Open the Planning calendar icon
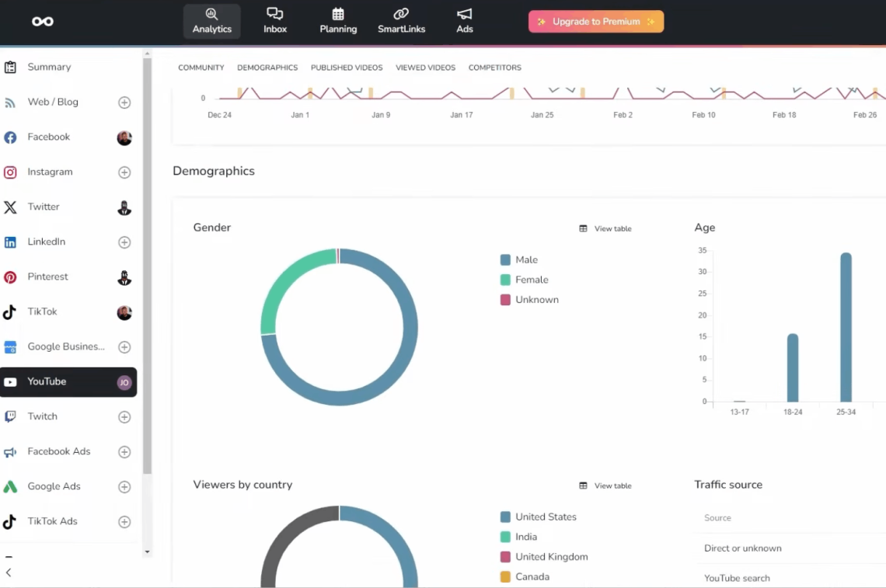886x588 pixels. (338, 13)
